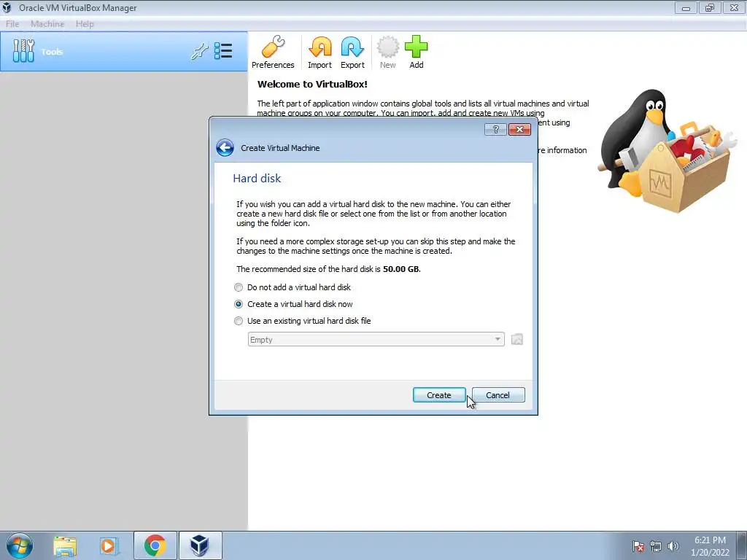Select 'Create a virtual hard disk now'
This screenshot has height=560, width=747.
pos(293,304)
